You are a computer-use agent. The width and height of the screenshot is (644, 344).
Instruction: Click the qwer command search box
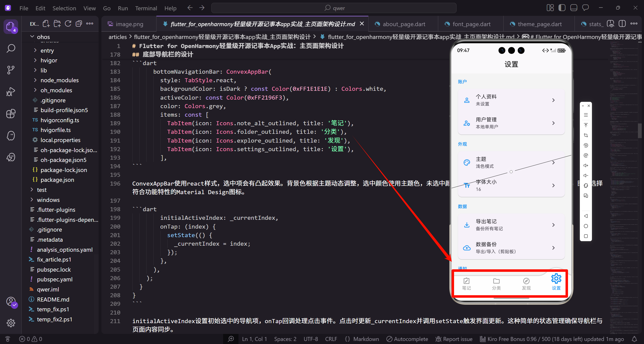tap(334, 8)
